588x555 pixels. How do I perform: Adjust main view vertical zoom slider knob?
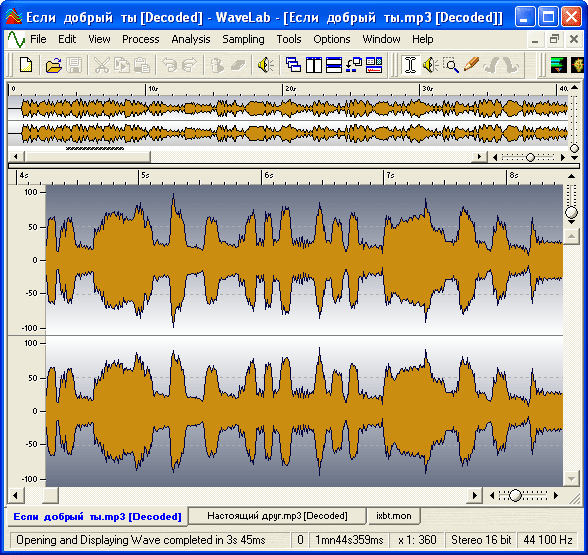coord(572,212)
